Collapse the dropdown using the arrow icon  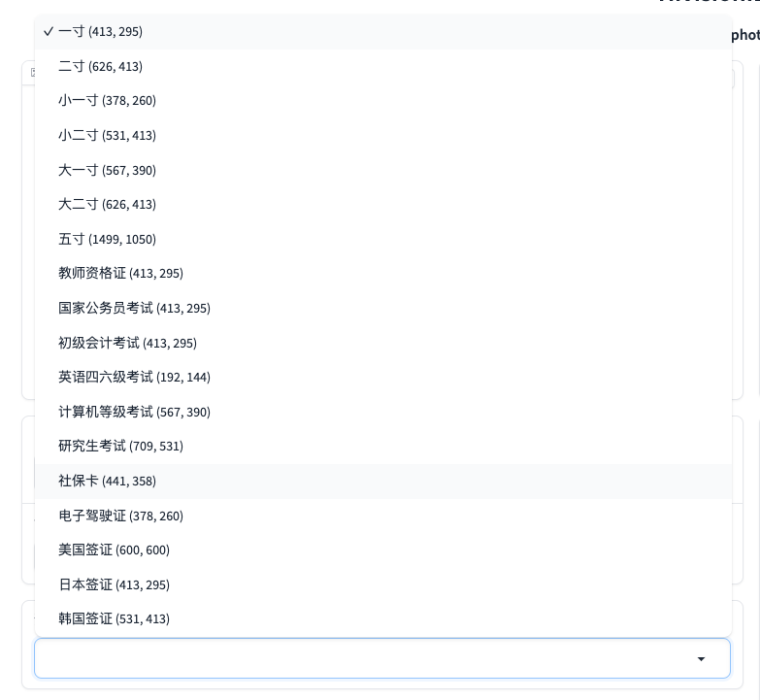click(701, 659)
